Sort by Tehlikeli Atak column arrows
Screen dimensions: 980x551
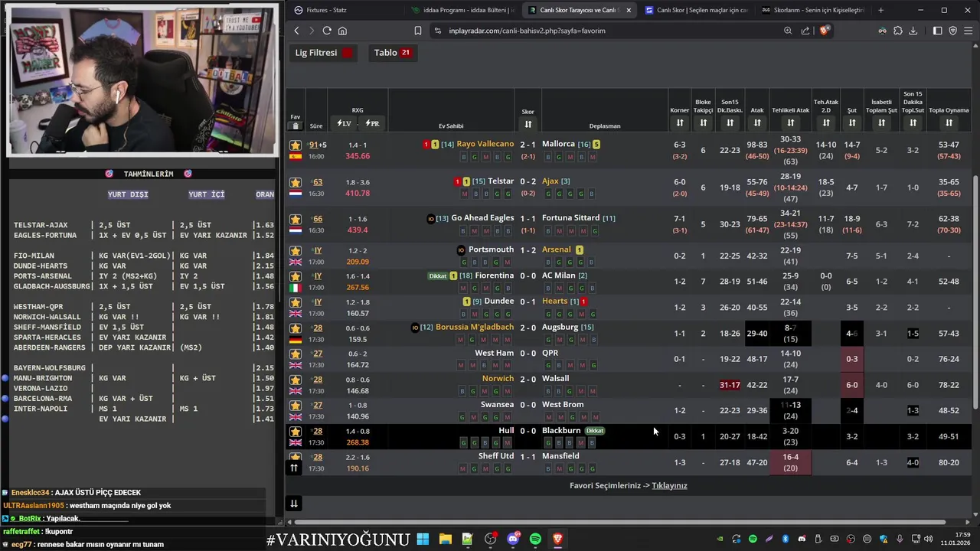[x=790, y=122]
